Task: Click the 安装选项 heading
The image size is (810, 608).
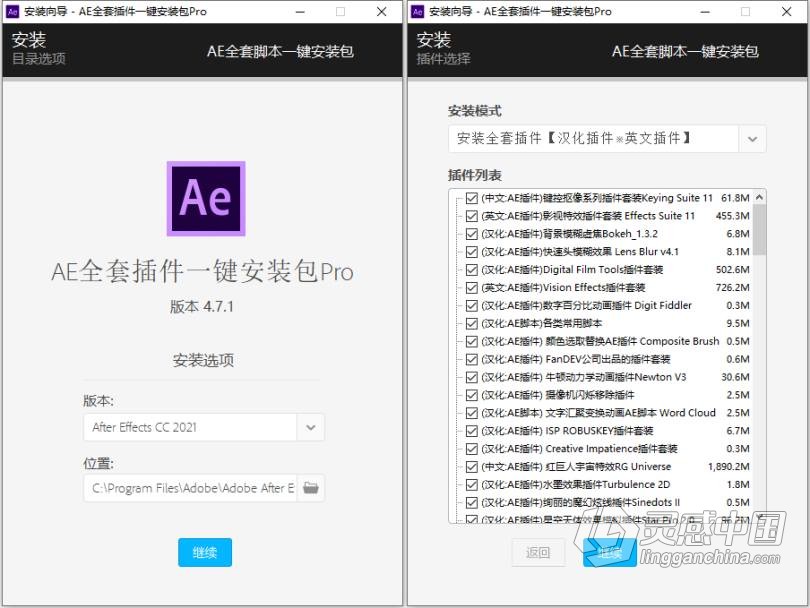Action: 203,360
